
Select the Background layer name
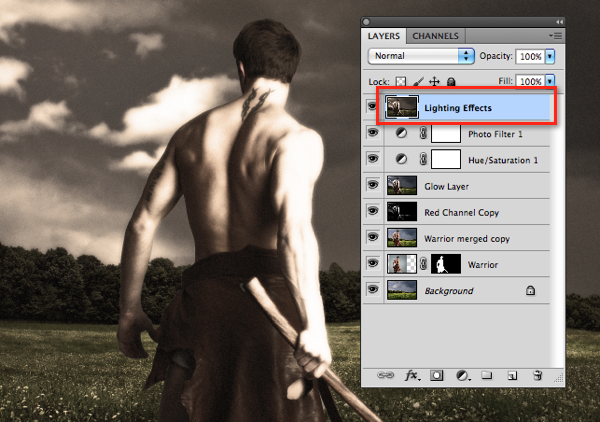click(x=449, y=291)
